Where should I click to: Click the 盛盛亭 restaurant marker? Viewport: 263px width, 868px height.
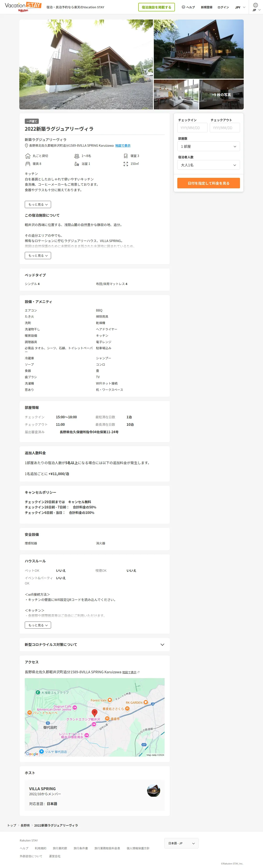pyautogui.click(x=107, y=718)
